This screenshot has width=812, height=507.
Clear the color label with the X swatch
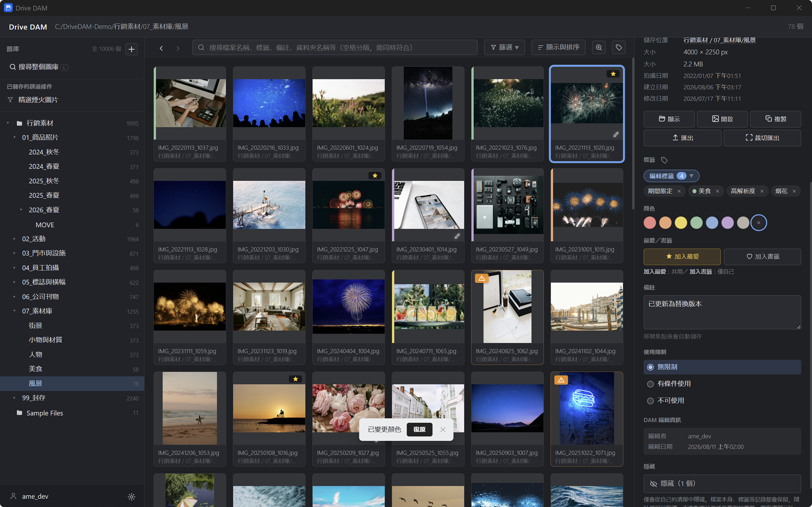tap(758, 223)
